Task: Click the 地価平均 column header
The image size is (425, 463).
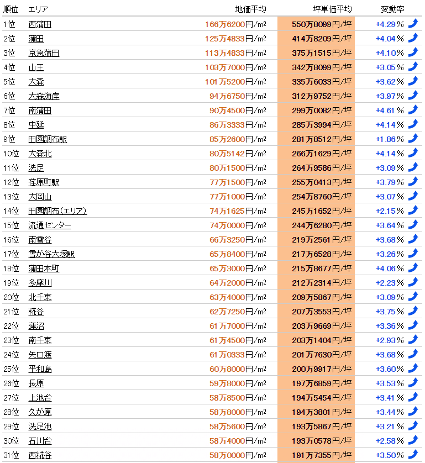Action: pos(251,9)
